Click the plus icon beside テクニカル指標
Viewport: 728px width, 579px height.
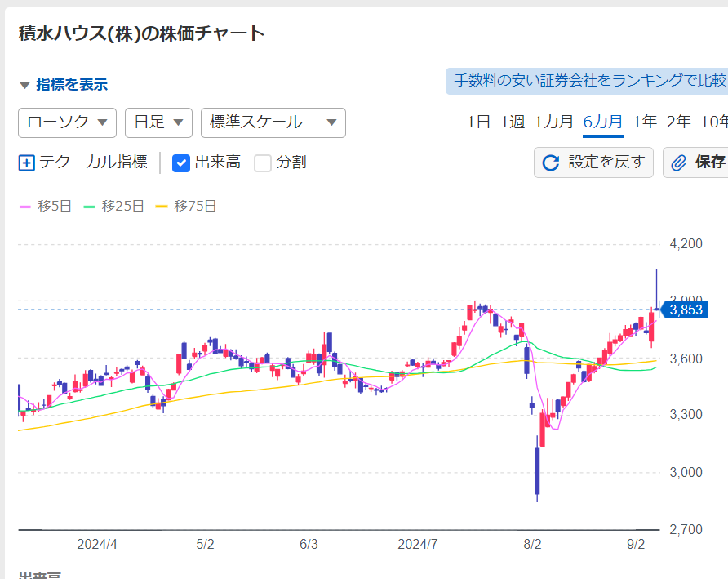26,163
